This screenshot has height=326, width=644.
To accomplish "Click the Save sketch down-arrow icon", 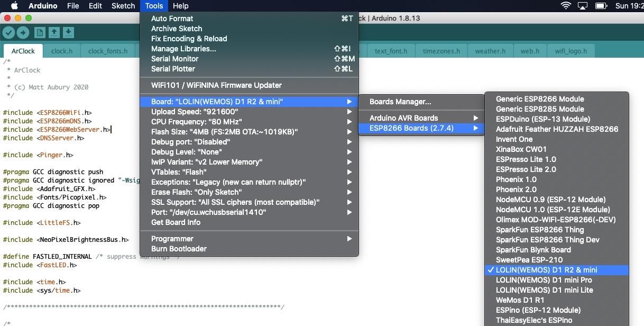I will pyautogui.click(x=68, y=33).
